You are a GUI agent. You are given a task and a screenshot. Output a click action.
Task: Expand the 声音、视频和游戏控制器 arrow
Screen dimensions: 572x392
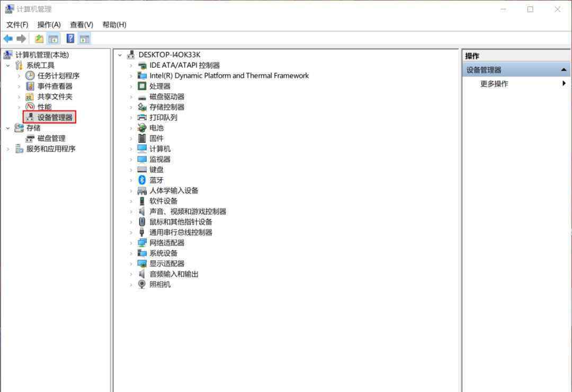click(x=131, y=211)
